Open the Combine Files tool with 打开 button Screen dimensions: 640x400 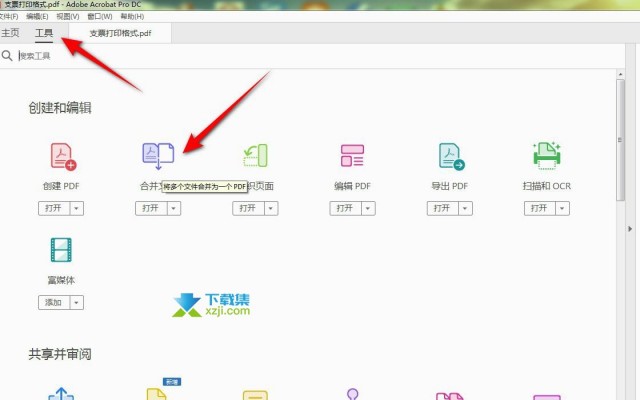click(151, 208)
